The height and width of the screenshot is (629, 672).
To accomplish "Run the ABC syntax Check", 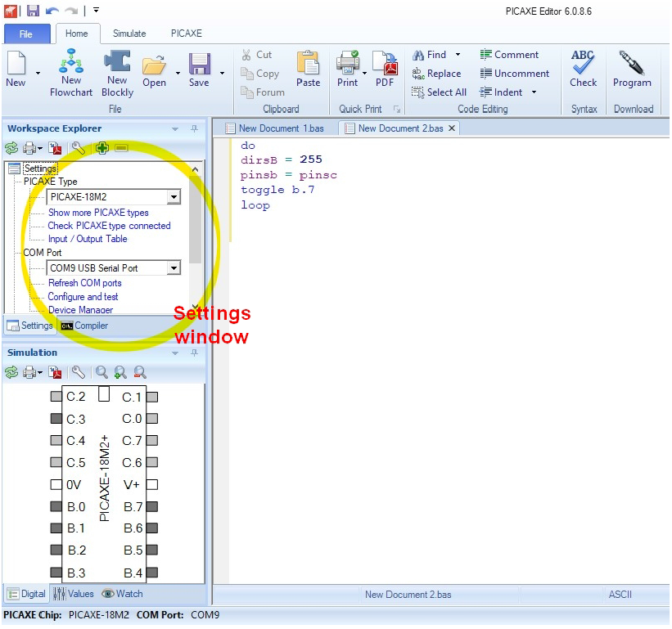I will pyautogui.click(x=583, y=69).
